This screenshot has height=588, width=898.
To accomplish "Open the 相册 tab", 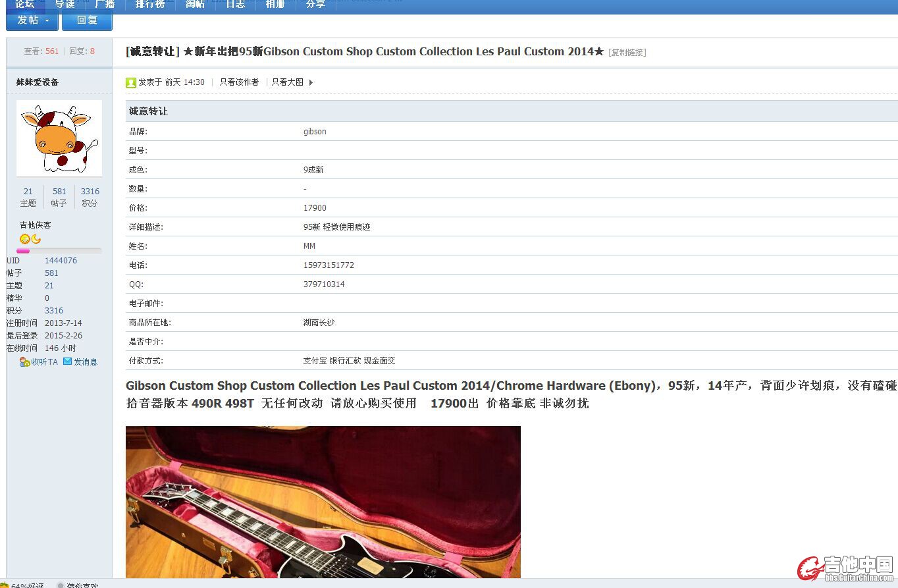I will [275, 4].
